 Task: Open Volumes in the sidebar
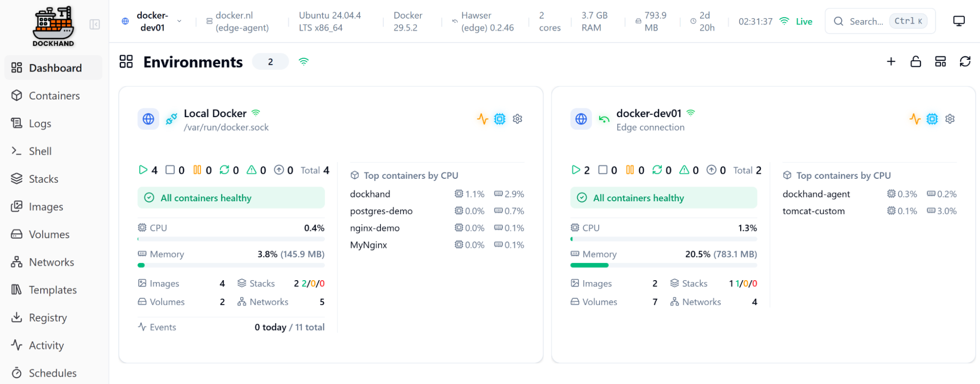coord(53,234)
